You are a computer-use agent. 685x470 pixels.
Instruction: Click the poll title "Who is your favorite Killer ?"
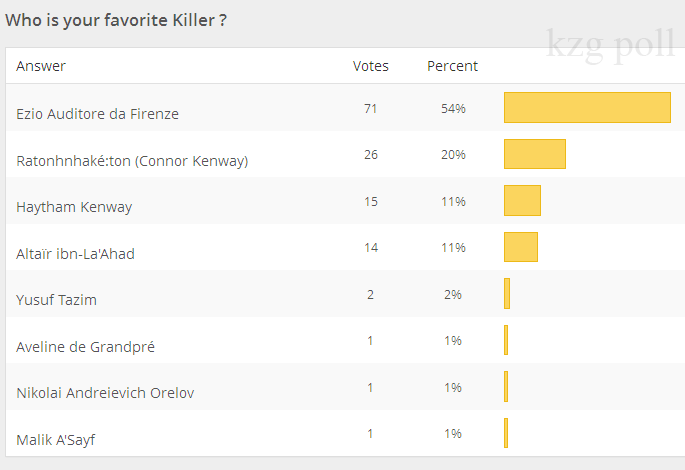122,20
